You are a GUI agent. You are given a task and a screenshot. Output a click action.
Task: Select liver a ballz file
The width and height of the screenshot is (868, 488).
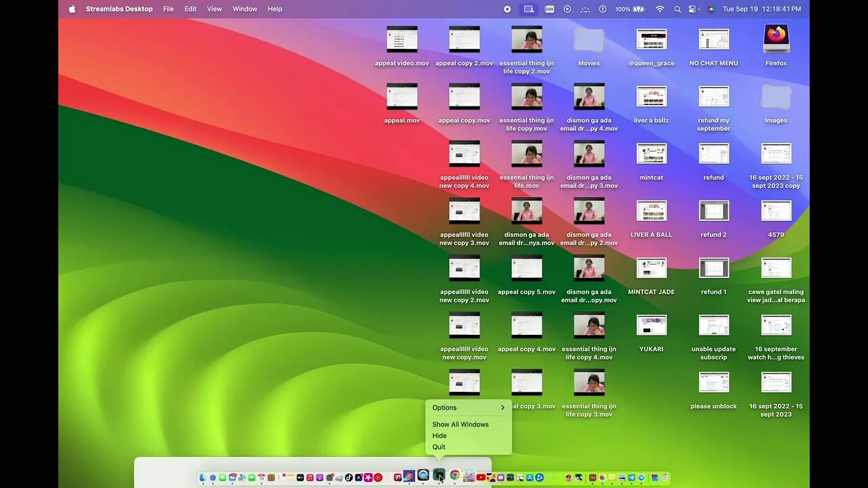(652, 96)
